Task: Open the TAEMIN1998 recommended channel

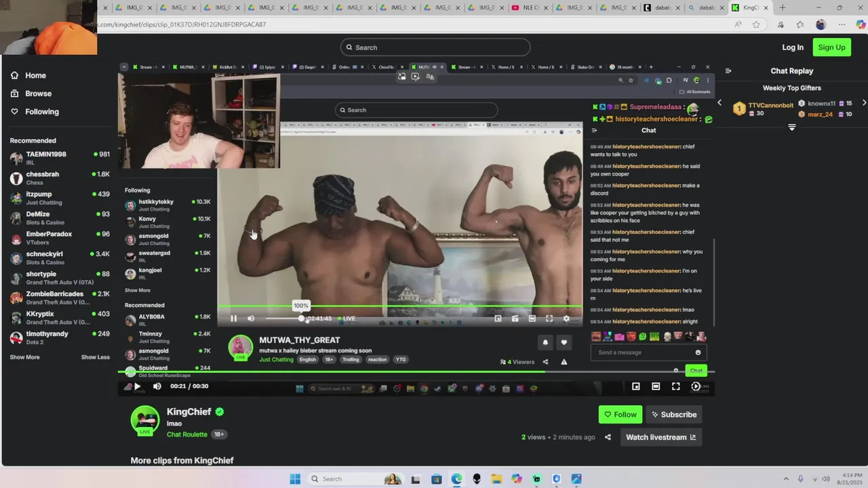Action: coord(60,158)
